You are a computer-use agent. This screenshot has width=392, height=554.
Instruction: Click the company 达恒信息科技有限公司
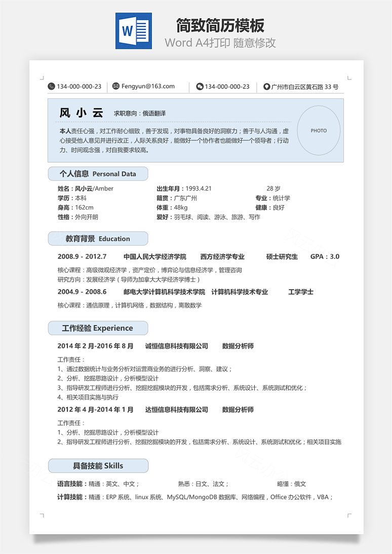coord(177,410)
